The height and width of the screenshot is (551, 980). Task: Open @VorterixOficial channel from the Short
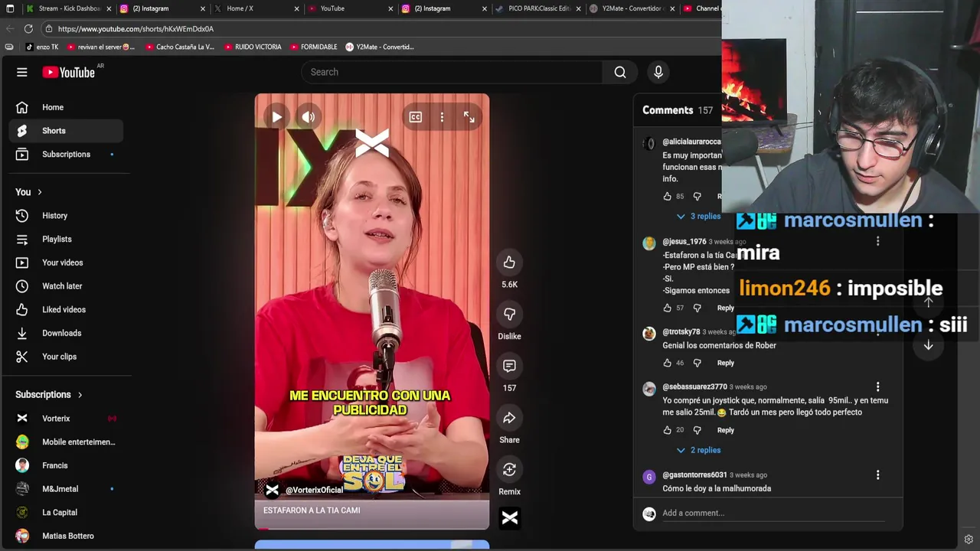pos(314,491)
